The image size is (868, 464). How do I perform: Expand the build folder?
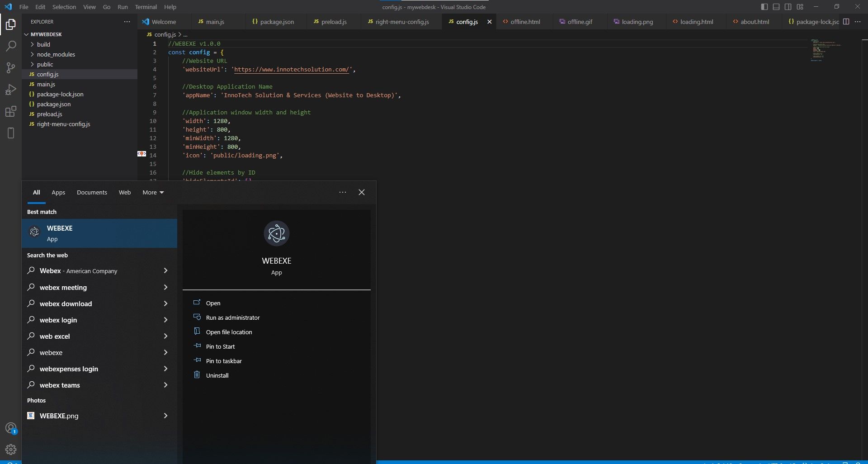pos(43,44)
